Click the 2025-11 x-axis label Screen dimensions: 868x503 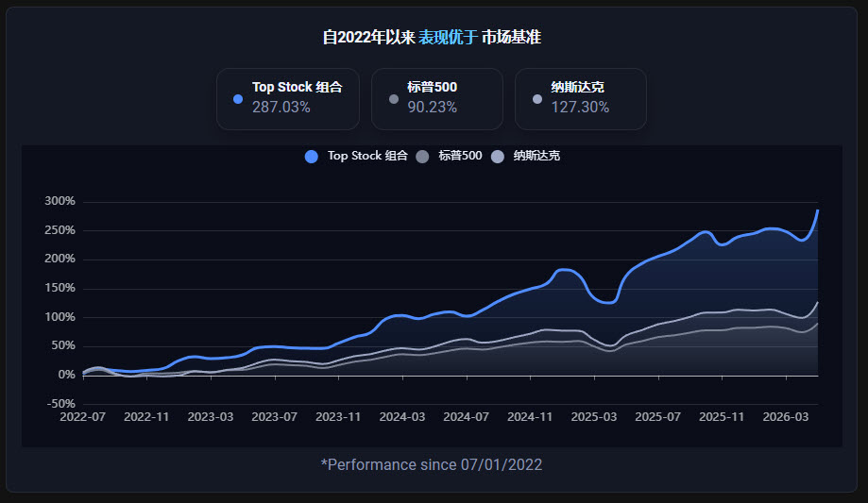pos(722,417)
